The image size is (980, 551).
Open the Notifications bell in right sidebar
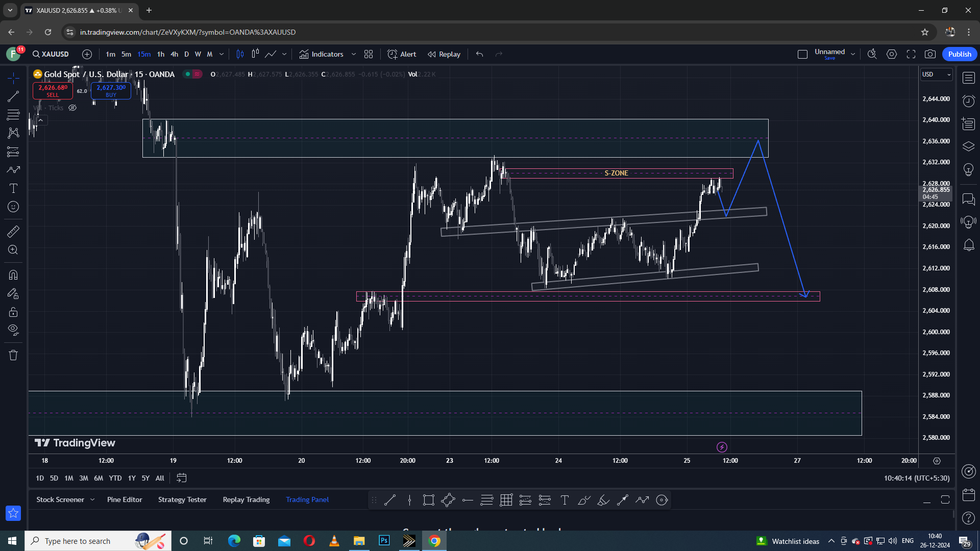[968, 245]
